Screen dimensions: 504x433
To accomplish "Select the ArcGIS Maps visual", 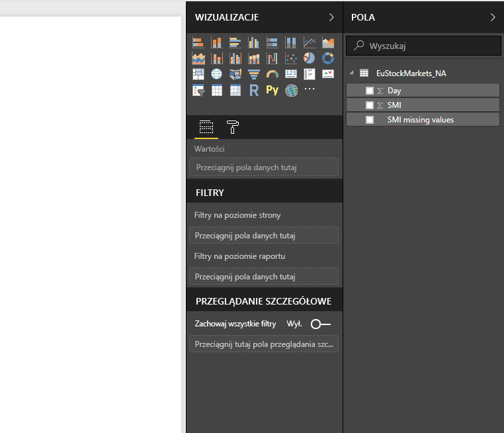I will coord(291,91).
